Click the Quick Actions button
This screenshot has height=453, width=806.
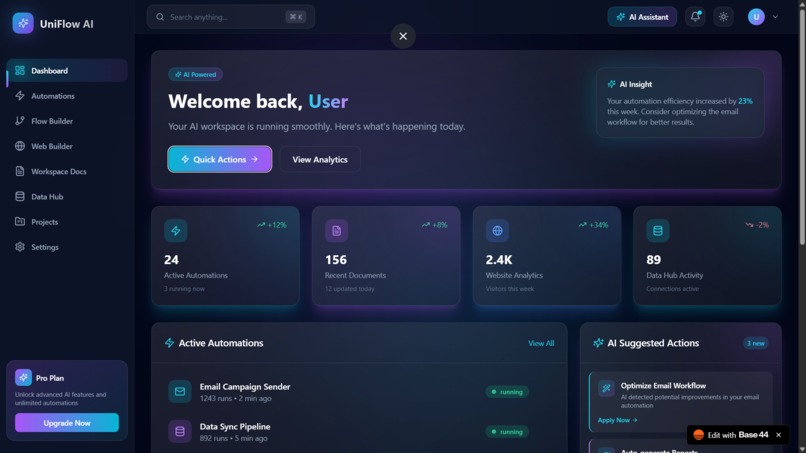(219, 159)
